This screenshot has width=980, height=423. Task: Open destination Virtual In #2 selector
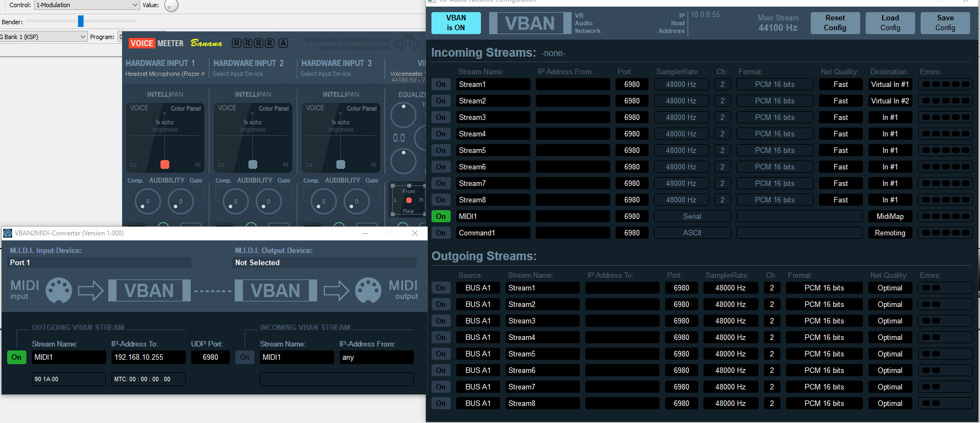(x=890, y=101)
